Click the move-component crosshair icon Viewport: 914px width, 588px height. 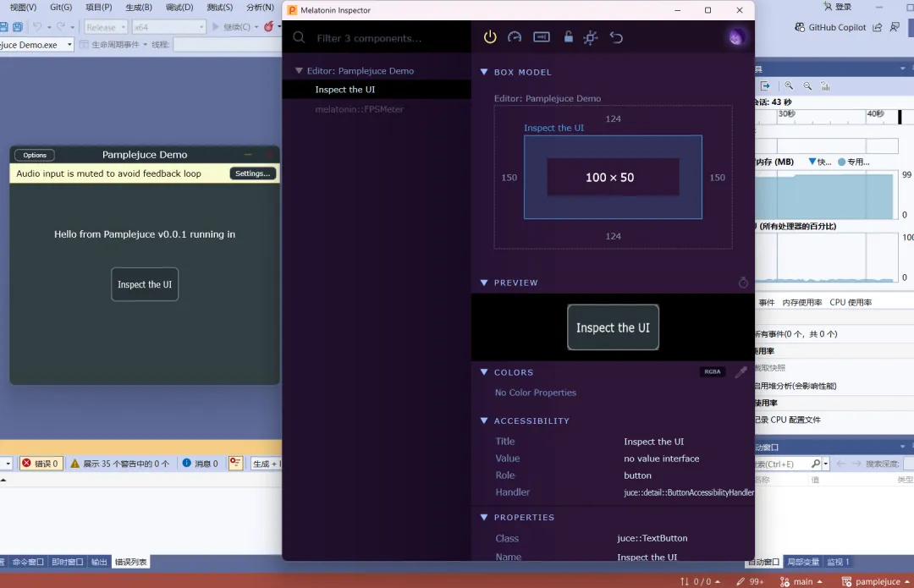(591, 38)
